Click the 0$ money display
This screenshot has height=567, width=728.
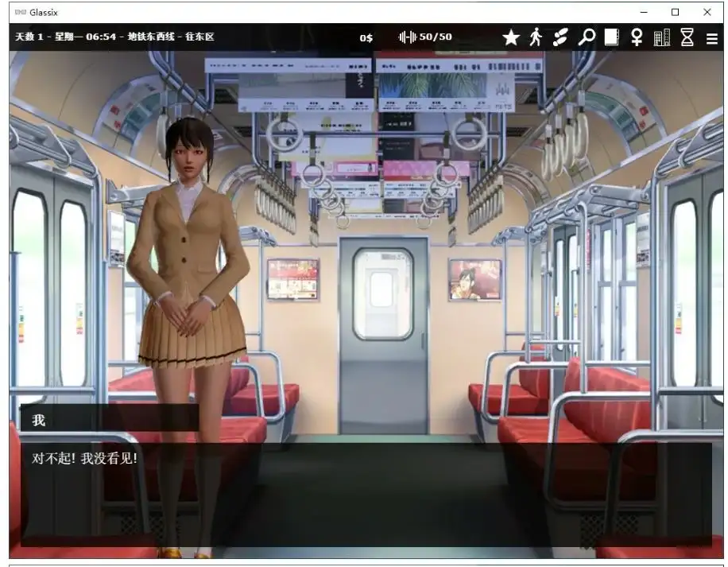366,37
